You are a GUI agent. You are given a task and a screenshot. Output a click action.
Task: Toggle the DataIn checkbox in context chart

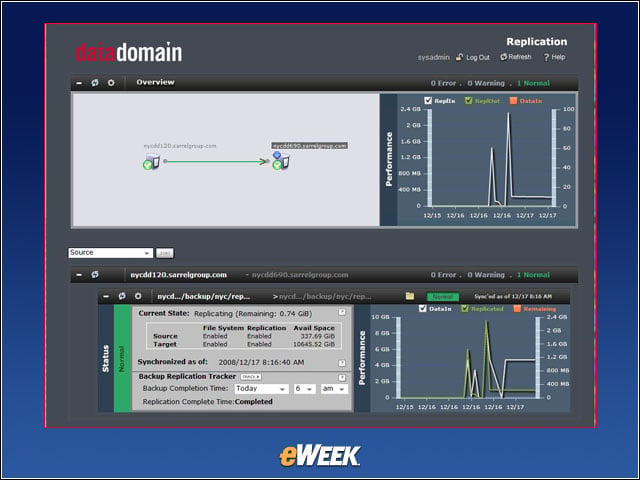pyautogui.click(x=423, y=309)
